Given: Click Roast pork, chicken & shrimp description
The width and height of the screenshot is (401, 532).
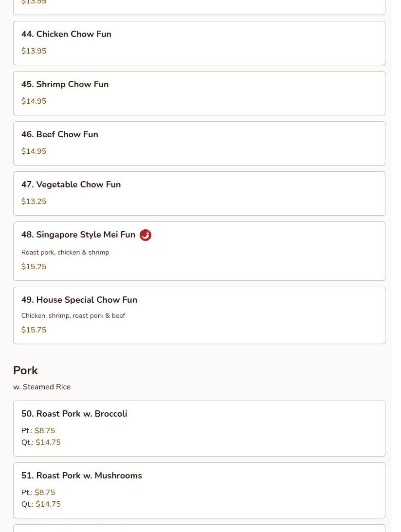Looking at the screenshot, I should [65, 252].
